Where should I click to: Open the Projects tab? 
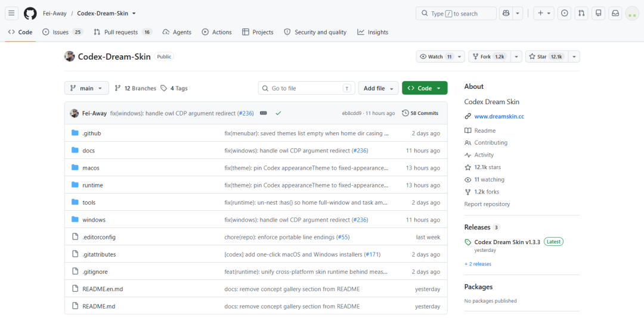pos(258,32)
